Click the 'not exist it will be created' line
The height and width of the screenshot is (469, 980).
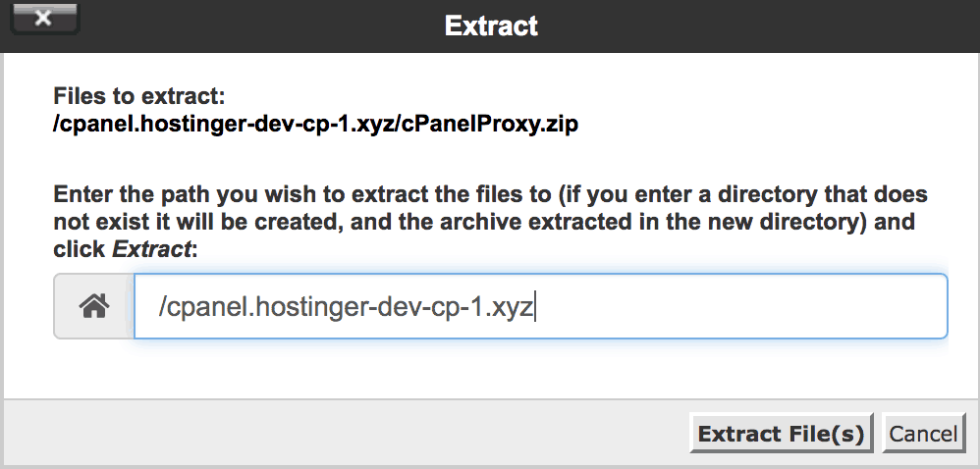[196, 222]
